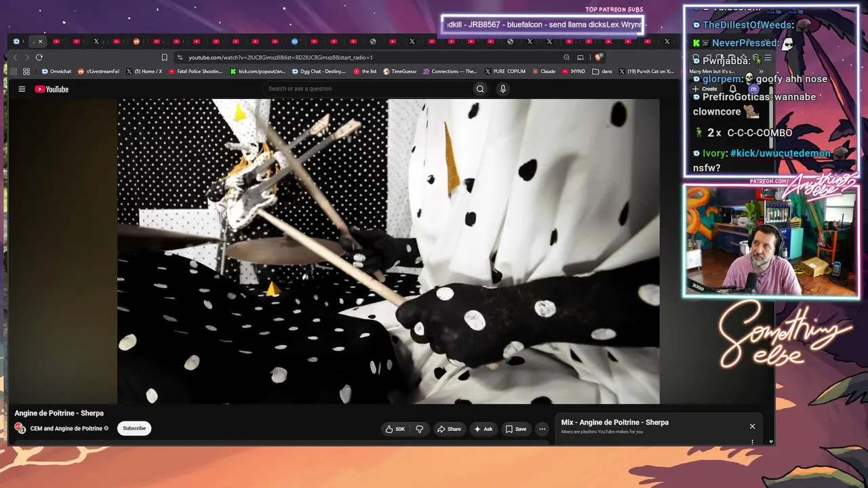868x488 pixels.
Task: Close the Mix - Angine de Poitrine panel
Action: (x=752, y=426)
